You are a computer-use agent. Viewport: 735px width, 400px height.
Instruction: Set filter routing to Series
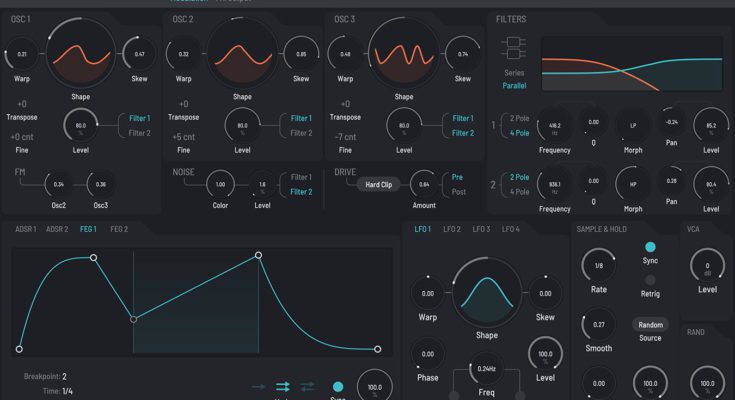(x=513, y=73)
